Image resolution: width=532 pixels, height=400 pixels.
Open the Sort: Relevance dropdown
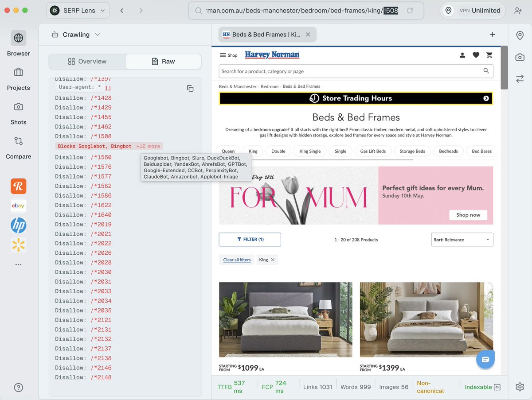[462, 240]
